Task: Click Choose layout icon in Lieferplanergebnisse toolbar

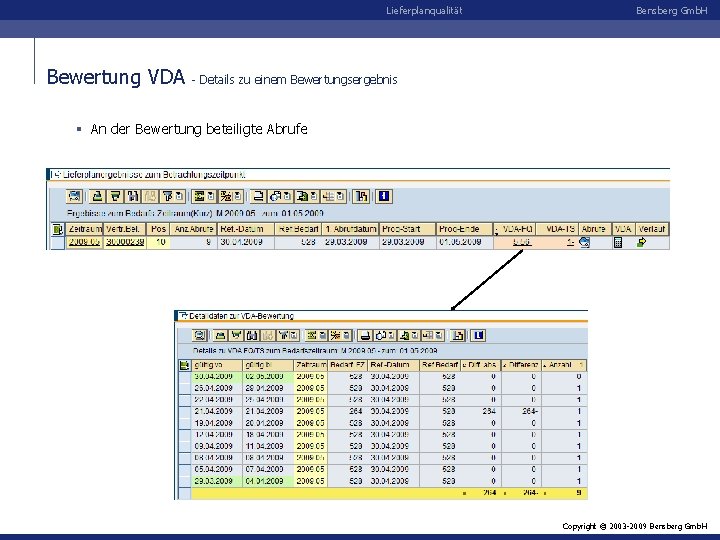Action: tap(329, 196)
